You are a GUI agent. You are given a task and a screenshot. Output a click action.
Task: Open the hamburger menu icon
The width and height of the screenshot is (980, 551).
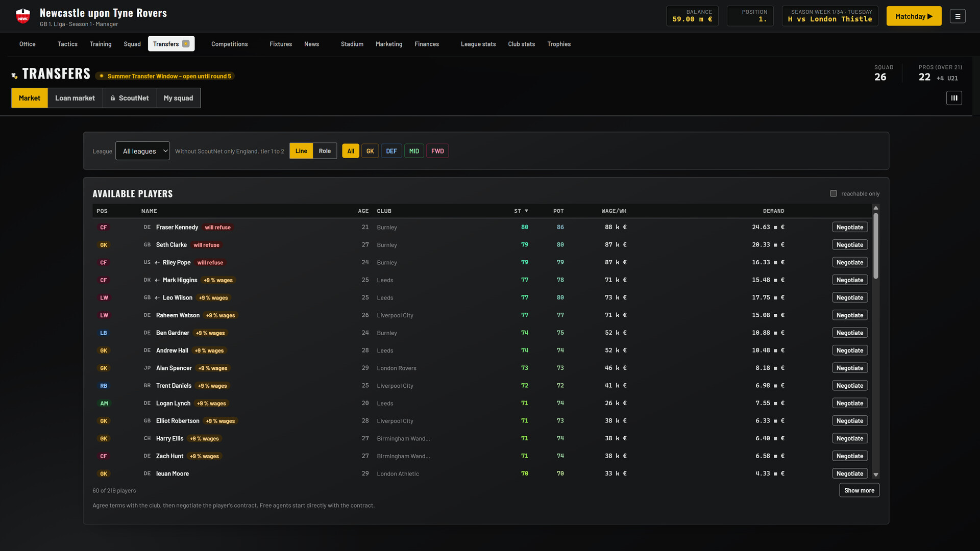958,16
